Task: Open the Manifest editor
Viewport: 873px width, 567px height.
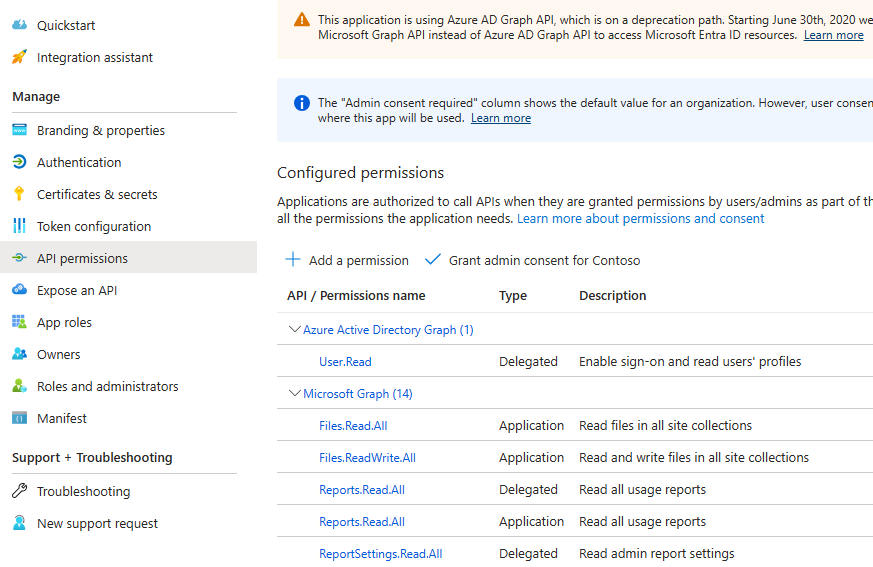Action: pyautogui.click(x=62, y=418)
